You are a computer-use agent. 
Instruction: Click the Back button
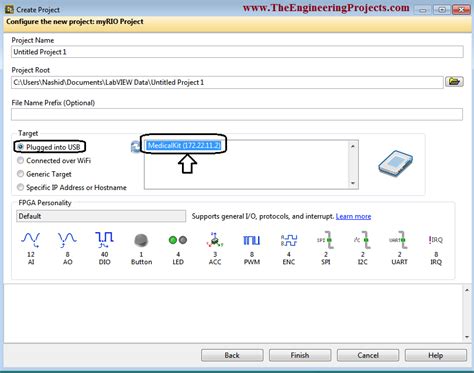click(232, 355)
